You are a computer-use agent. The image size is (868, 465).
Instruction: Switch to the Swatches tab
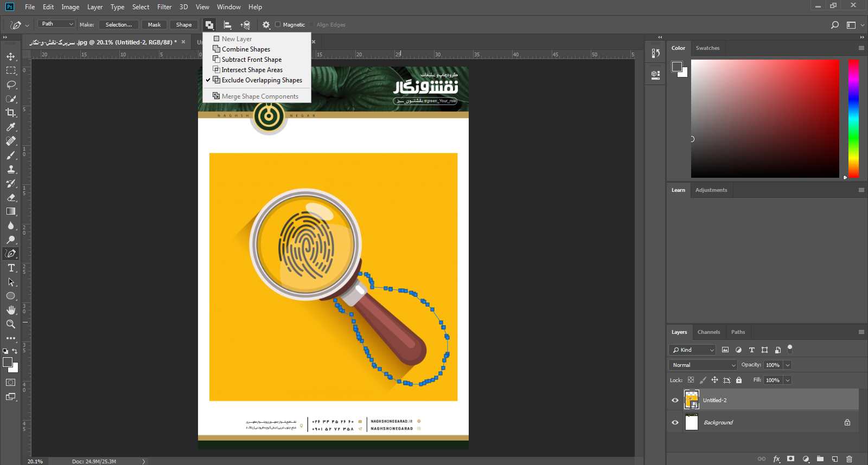[707, 48]
